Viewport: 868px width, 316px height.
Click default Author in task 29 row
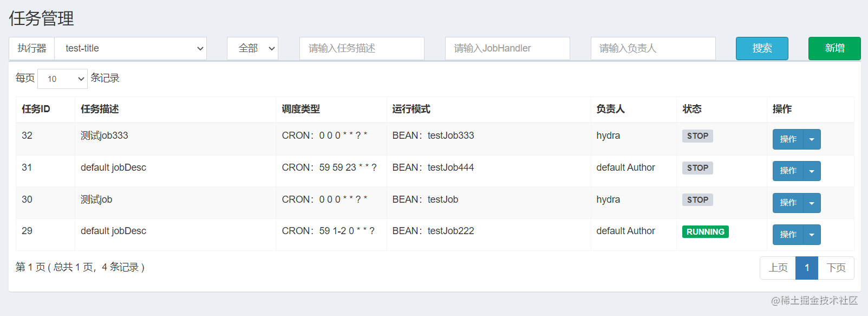(x=625, y=231)
